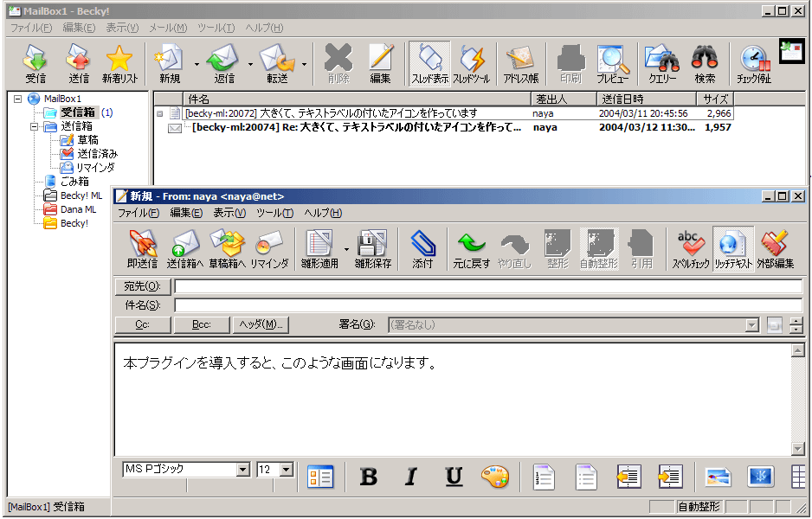The height and width of the screenshot is (519, 812).
Task: Insert picture icon in formatting bar
Action: (x=719, y=477)
